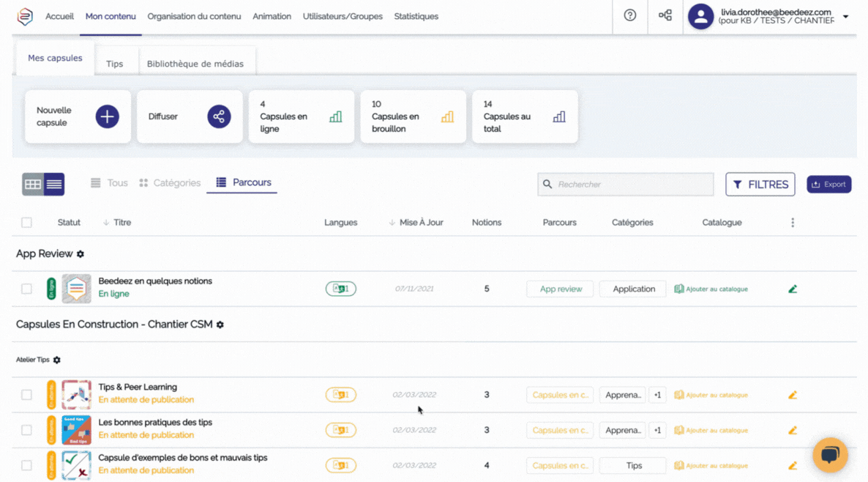Open the column options three-dot menu
Screen dimensions: 868x482
793,223
